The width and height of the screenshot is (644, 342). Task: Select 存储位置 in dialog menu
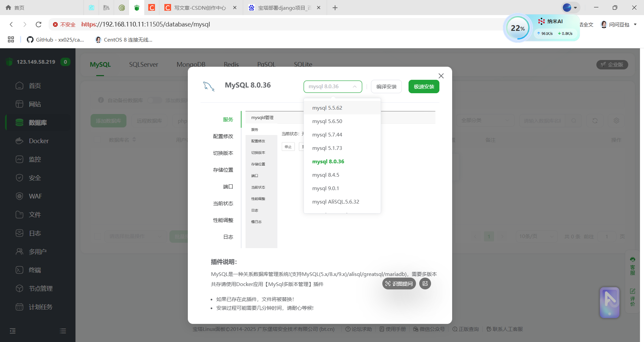223,170
